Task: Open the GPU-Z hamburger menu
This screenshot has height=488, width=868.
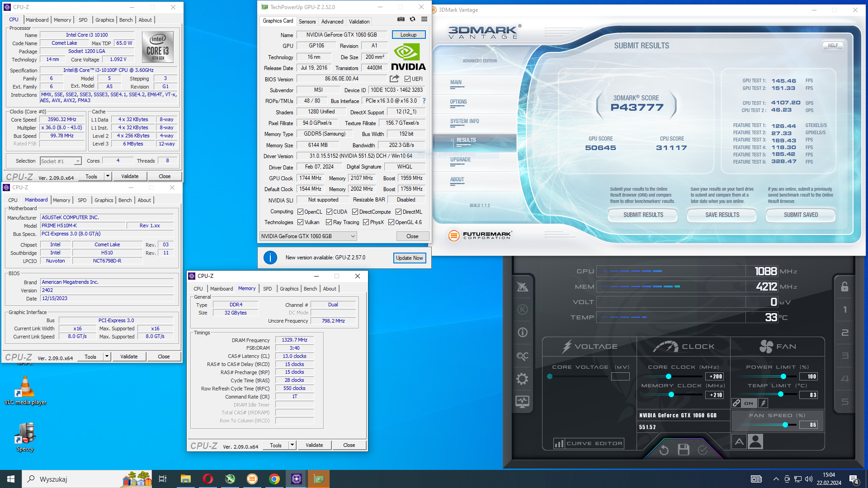Action: click(x=424, y=19)
